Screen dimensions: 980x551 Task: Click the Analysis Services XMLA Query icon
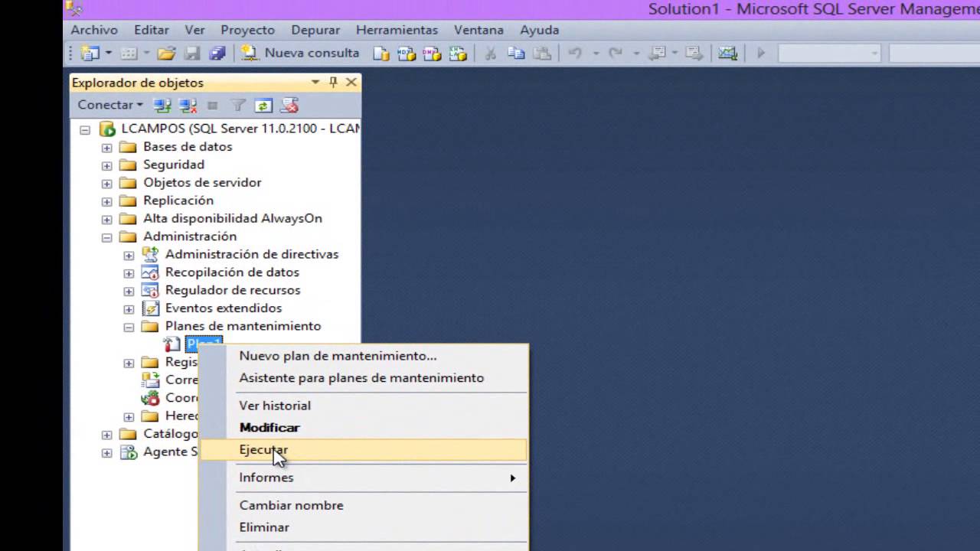click(x=458, y=53)
